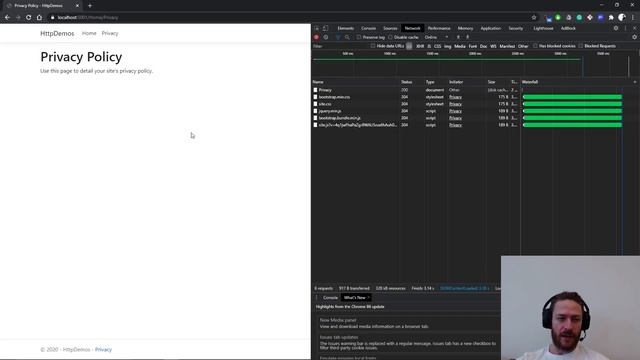
Task: Switch to the Application DevTools tab
Action: (x=491, y=28)
